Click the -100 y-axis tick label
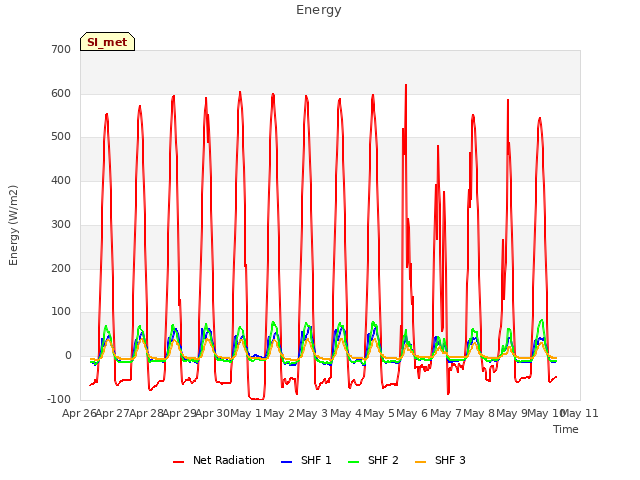The image size is (640, 480). [59, 399]
